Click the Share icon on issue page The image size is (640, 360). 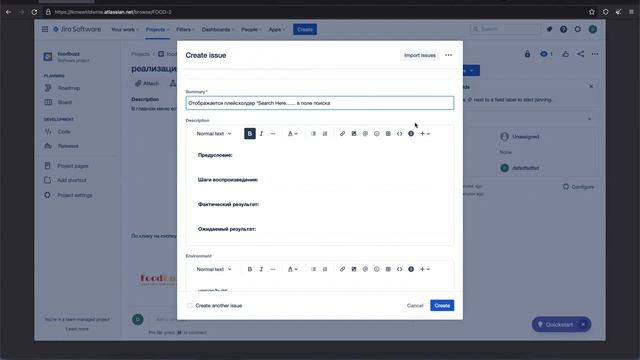click(581, 54)
